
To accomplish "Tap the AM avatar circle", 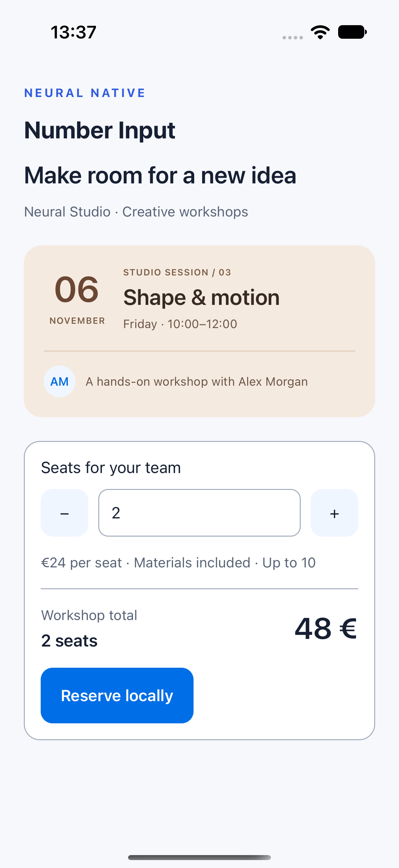I will pos(59,381).
